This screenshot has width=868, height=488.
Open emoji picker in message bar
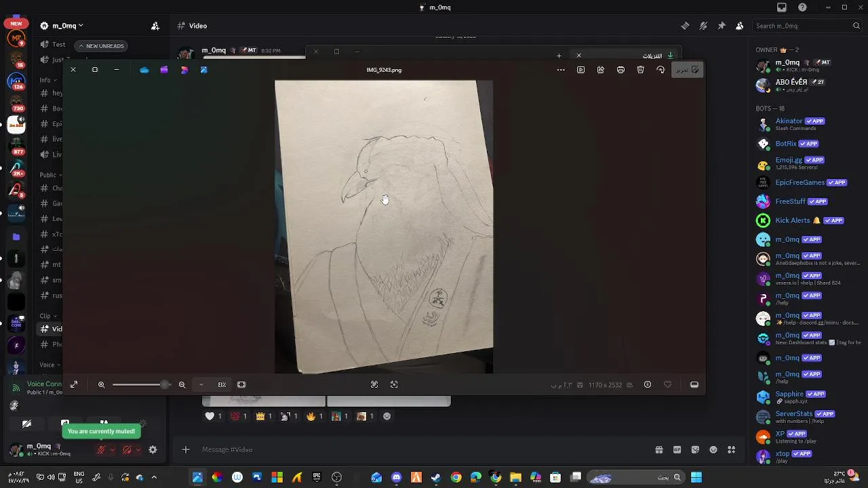click(x=713, y=449)
